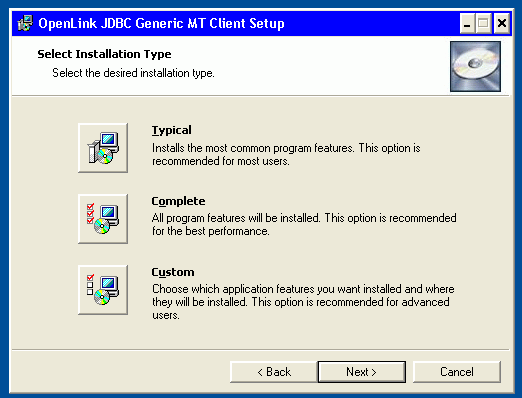The height and width of the screenshot is (398, 522).
Task: Click the 'Select the desired installation type' subtitle
Action: [x=133, y=73]
